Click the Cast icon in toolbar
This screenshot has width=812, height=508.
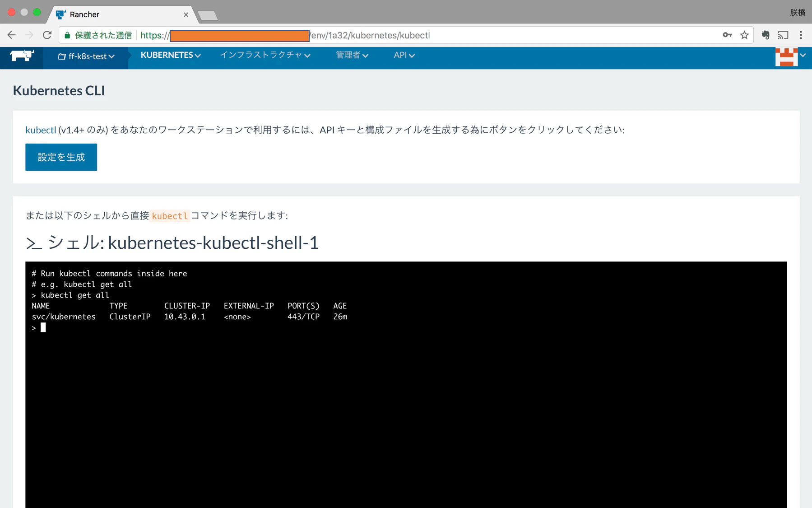pyautogui.click(x=783, y=35)
